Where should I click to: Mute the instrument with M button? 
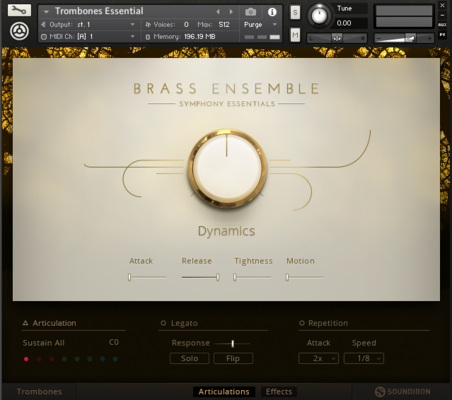tap(295, 35)
